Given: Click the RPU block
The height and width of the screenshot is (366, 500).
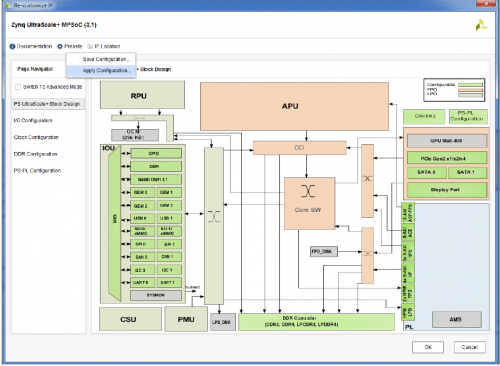Looking at the screenshot, I should tap(142, 95).
